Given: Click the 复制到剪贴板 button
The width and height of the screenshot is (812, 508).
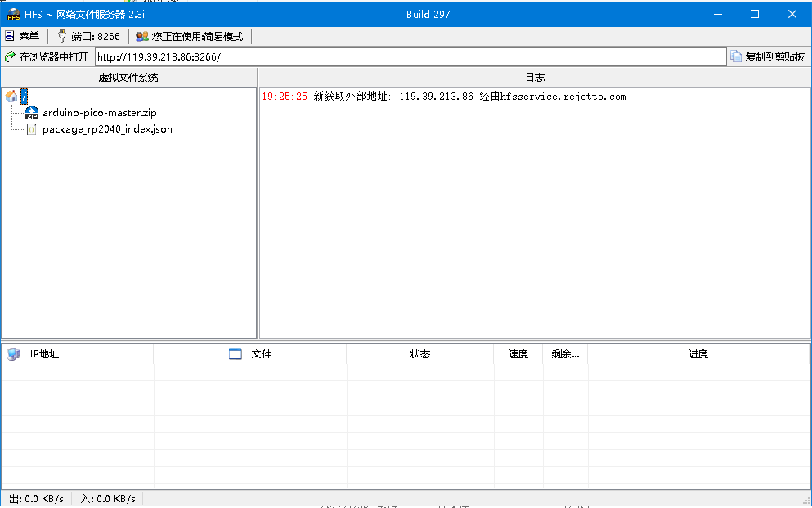Looking at the screenshot, I should pos(767,56).
